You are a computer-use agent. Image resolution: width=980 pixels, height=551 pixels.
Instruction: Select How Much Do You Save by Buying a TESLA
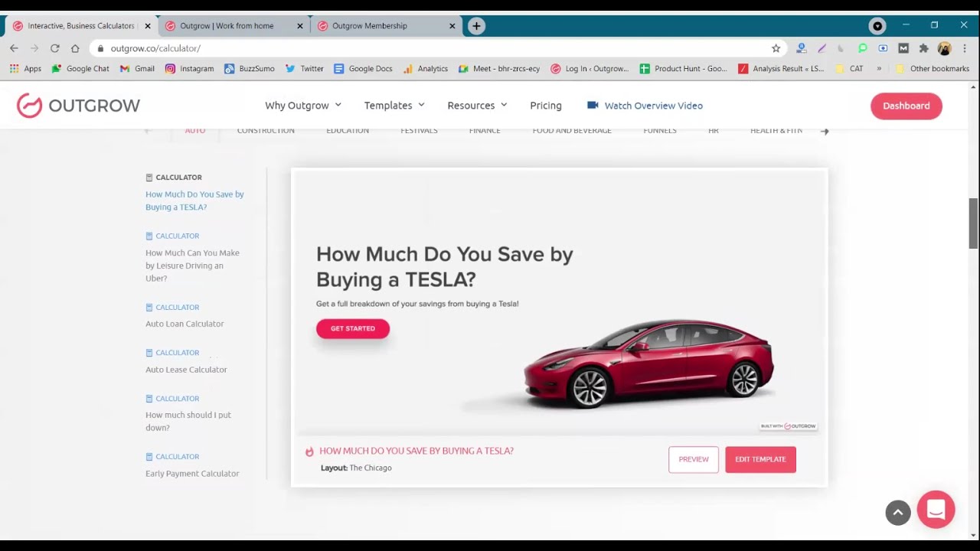[x=194, y=201]
